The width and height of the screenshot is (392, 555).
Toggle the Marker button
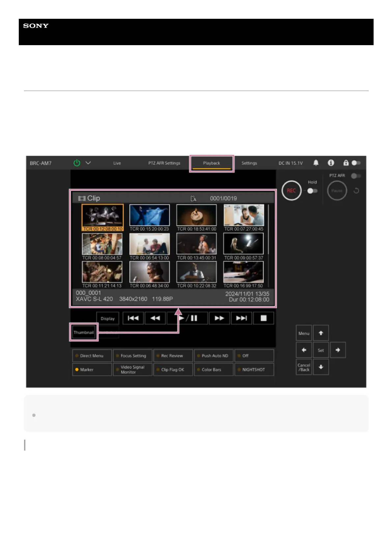(92, 369)
